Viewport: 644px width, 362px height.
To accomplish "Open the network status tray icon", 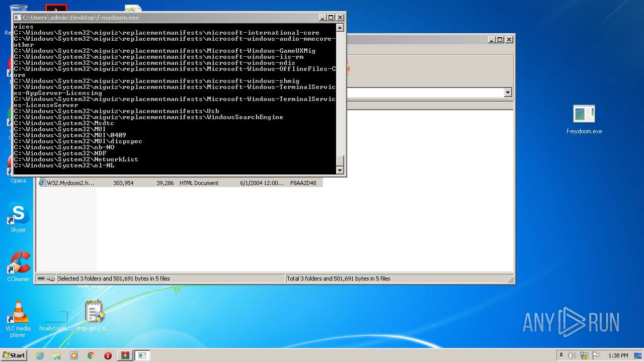I will click(584, 355).
